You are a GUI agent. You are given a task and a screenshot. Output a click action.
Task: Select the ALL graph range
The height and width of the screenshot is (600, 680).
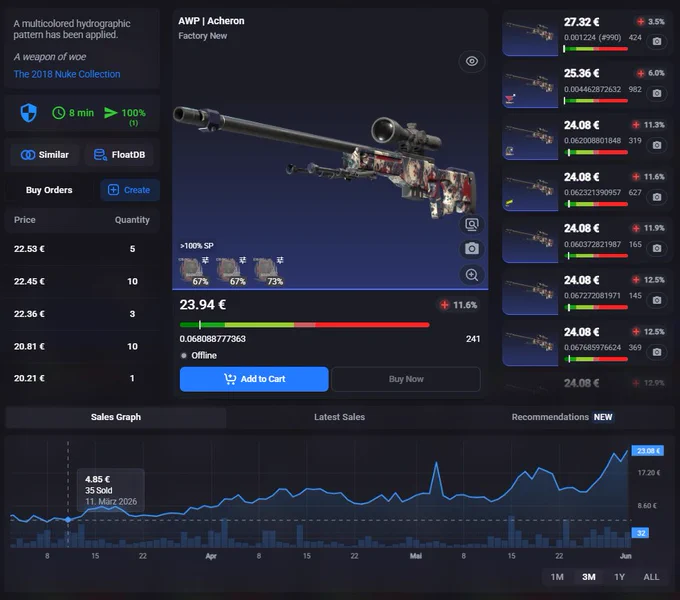(651, 577)
